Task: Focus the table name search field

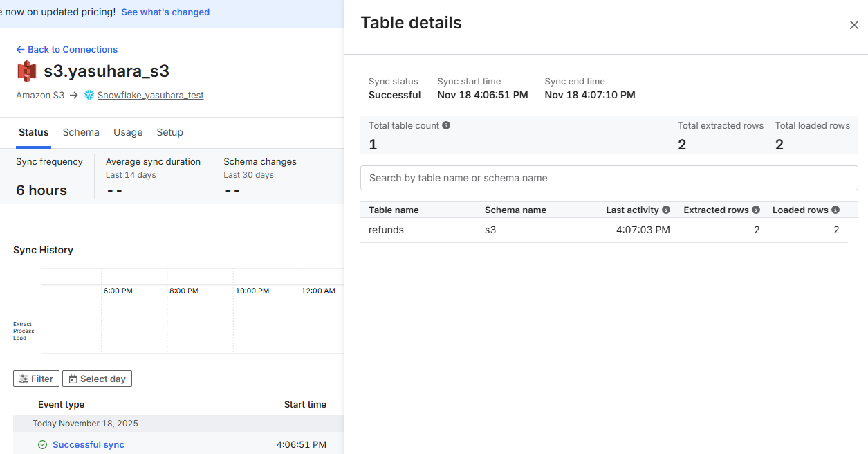Action: pyautogui.click(x=609, y=178)
